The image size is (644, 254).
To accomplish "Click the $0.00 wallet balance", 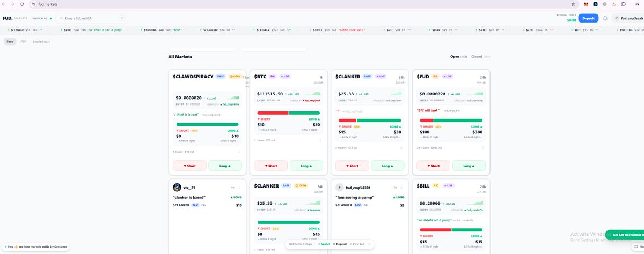I will pos(572,20).
